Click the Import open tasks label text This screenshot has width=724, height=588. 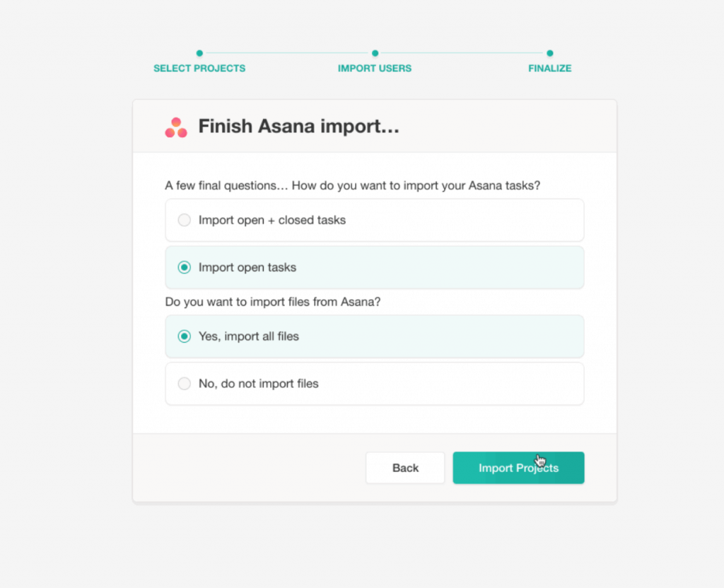[x=247, y=268]
